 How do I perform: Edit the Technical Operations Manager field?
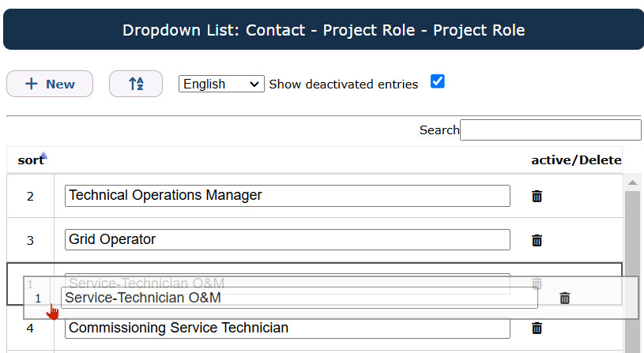click(x=288, y=196)
